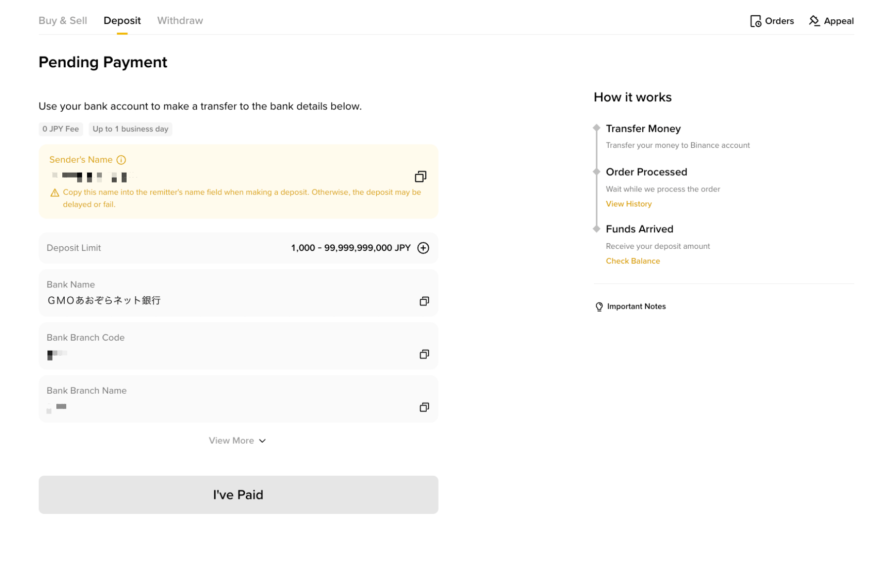Click the View More chevron arrow
890x588 pixels.
pos(263,441)
